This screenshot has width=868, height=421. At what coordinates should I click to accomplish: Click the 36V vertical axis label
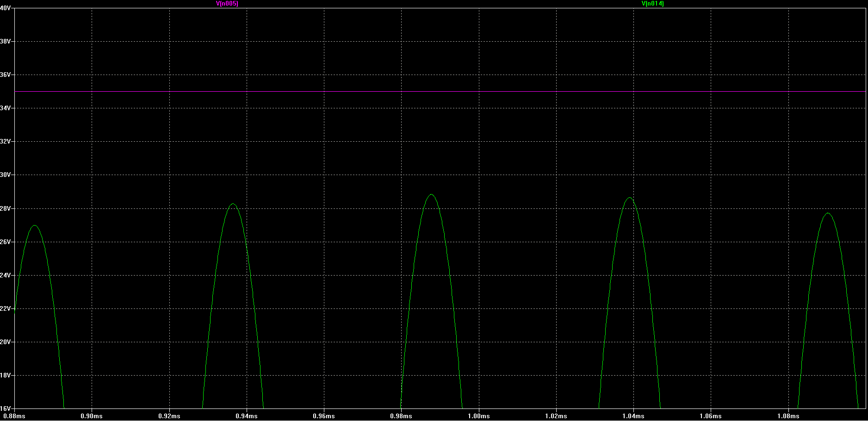[5, 75]
